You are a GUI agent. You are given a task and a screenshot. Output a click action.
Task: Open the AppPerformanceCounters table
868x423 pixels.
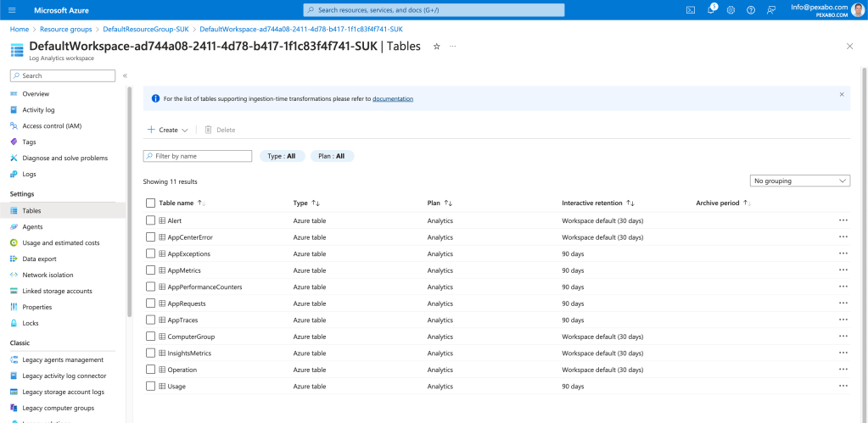204,287
